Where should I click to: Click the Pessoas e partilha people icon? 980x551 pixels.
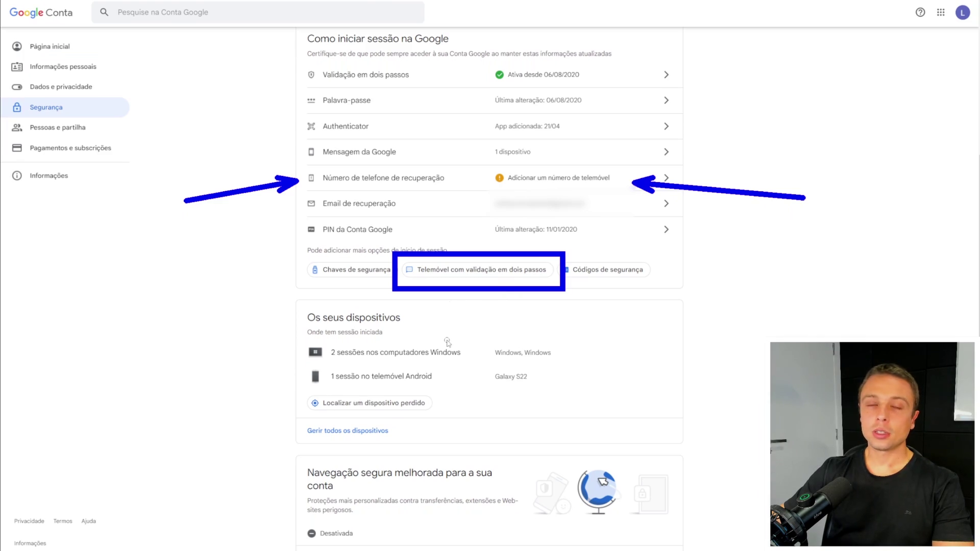click(17, 128)
